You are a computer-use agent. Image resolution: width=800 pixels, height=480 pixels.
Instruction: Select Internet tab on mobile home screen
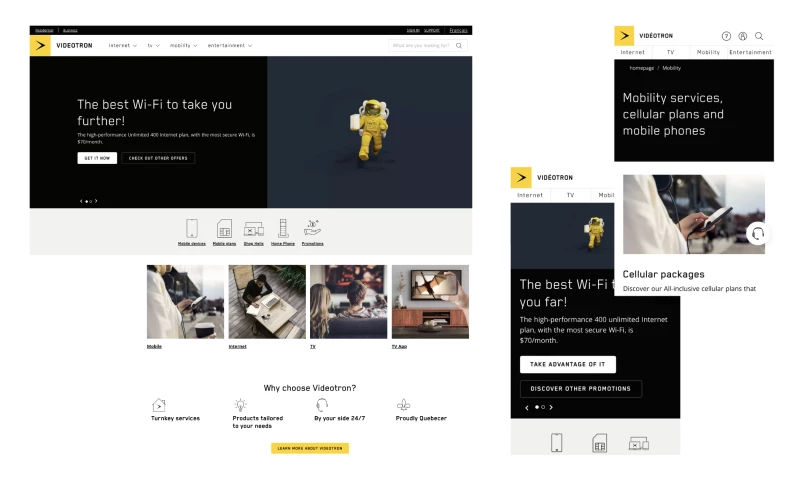click(530, 195)
